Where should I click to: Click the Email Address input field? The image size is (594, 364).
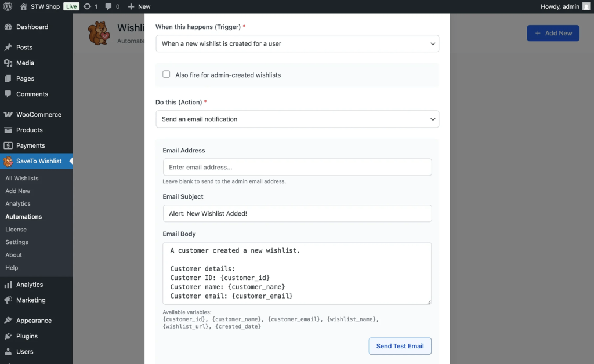click(297, 166)
